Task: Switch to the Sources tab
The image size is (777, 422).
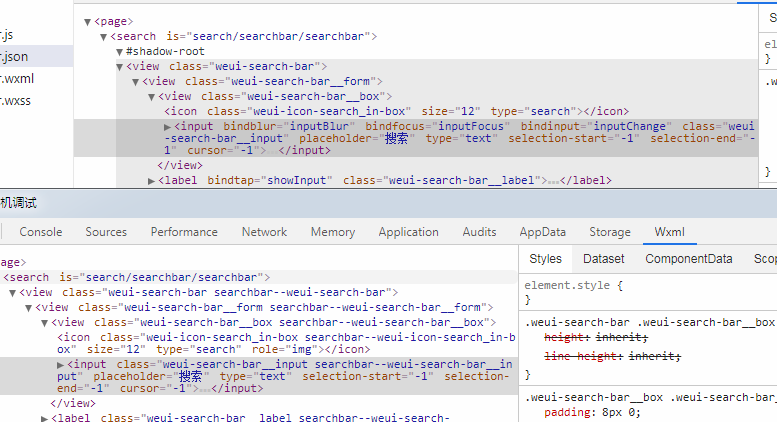Action: [x=106, y=232]
